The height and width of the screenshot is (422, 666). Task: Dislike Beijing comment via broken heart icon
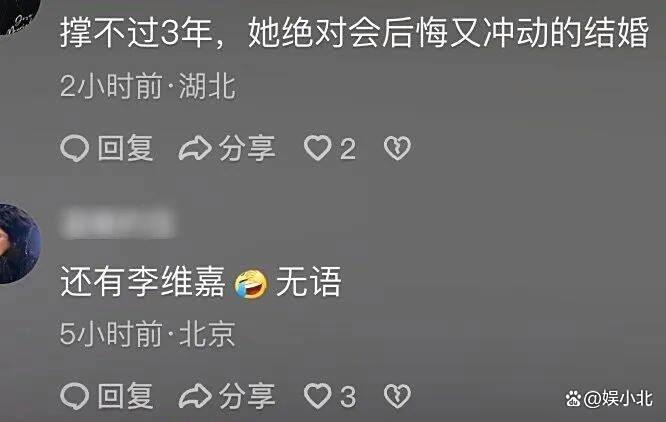(397, 396)
